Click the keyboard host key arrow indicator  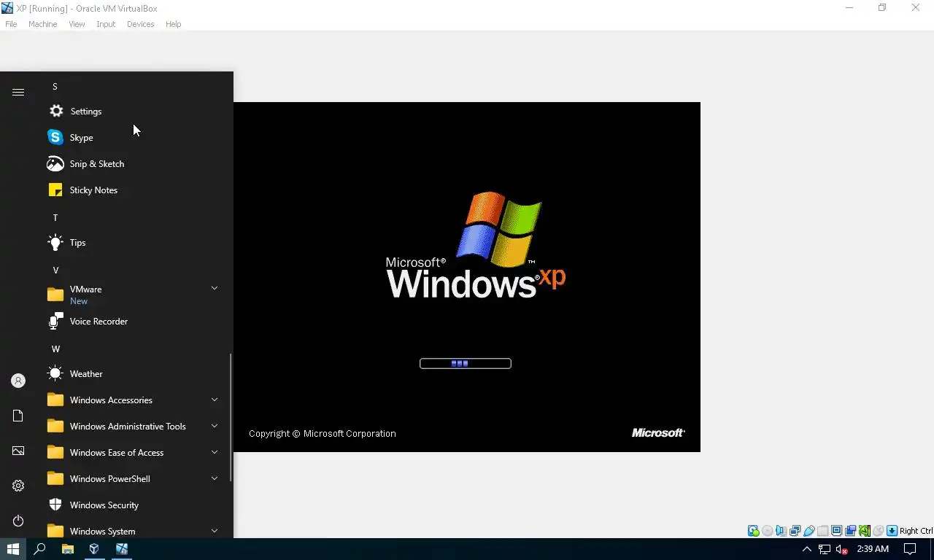[892, 531]
